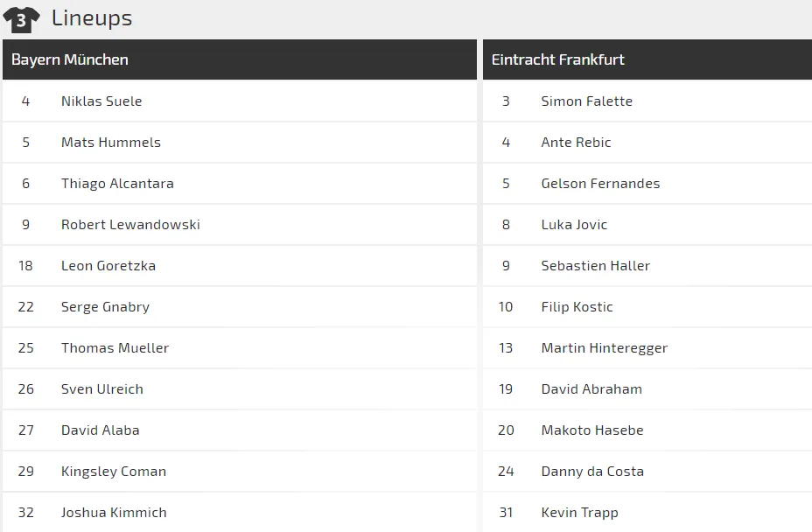
Task: Open Niklas Suele player link
Action: point(101,101)
